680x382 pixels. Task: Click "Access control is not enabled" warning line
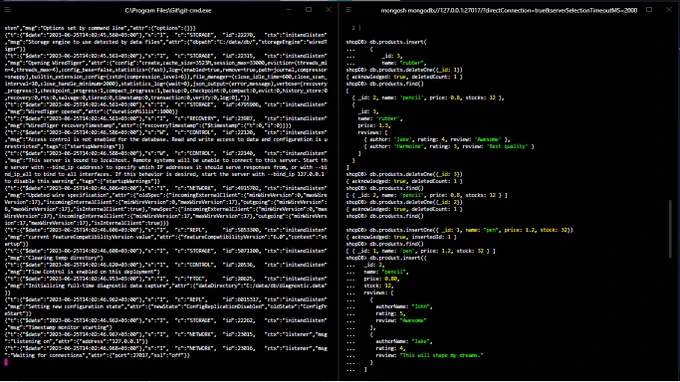click(x=166, y=140)
